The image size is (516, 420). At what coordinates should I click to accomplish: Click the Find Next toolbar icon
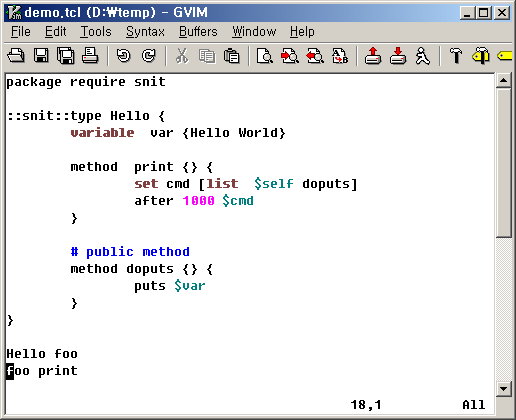point(290,55)
